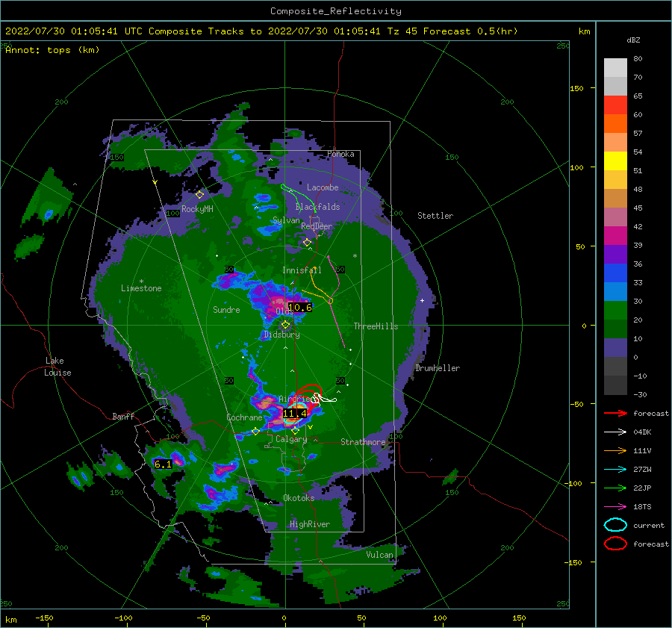672x628 pixels.
Task: Click the red 65 dBZ color swatch
Action: click(615, 105)
